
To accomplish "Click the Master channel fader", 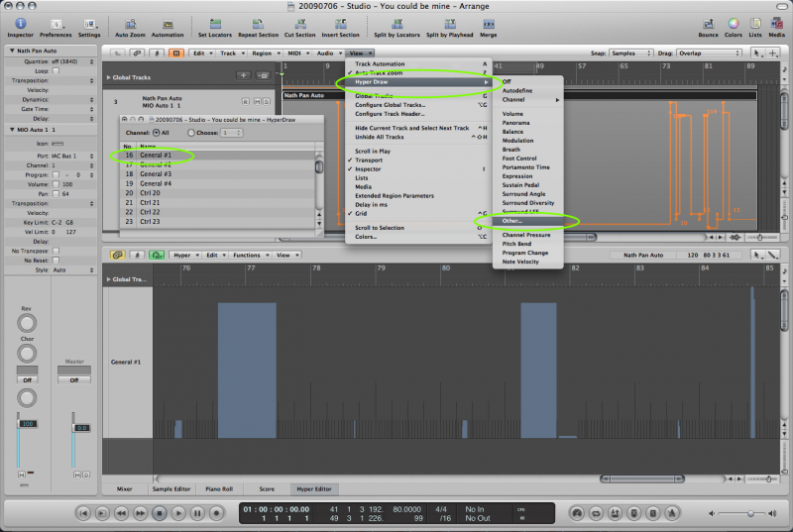I will pos(81,428).
